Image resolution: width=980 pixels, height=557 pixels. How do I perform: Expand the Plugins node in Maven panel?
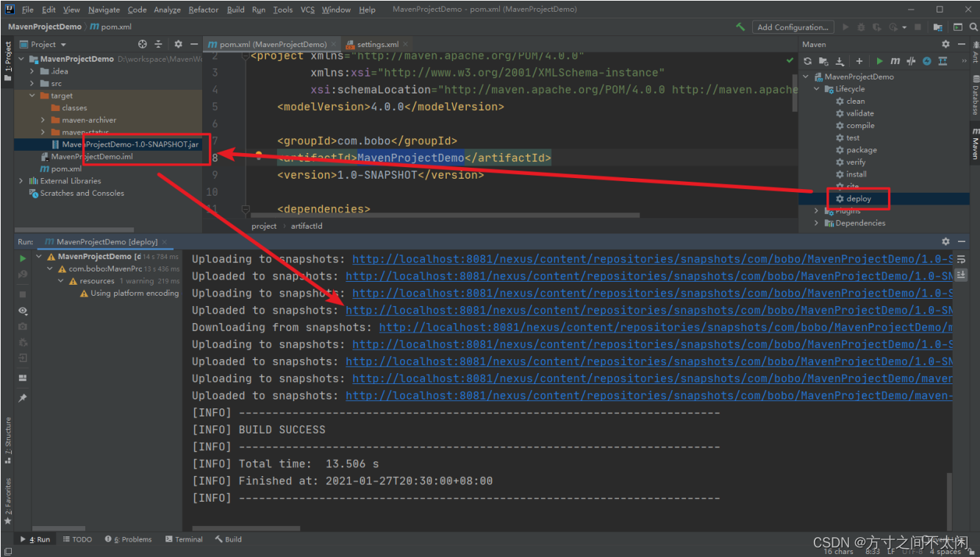[816, 210]
